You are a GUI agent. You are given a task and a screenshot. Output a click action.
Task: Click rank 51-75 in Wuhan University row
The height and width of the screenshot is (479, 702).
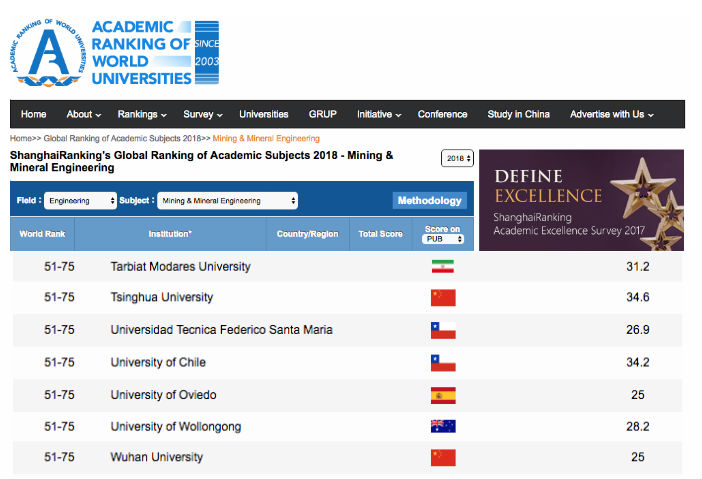59,457
